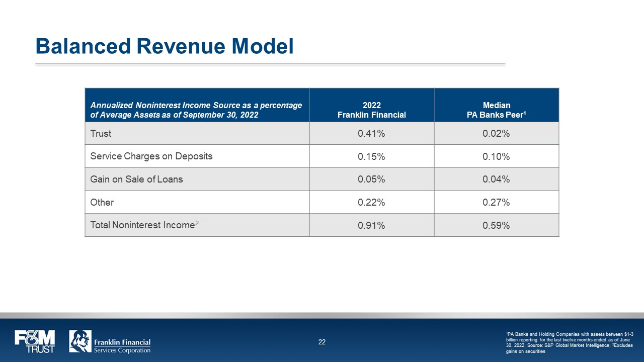Screen dimensions: 644x362
Task: Click the Trust row label
Action: coord(101,134)
